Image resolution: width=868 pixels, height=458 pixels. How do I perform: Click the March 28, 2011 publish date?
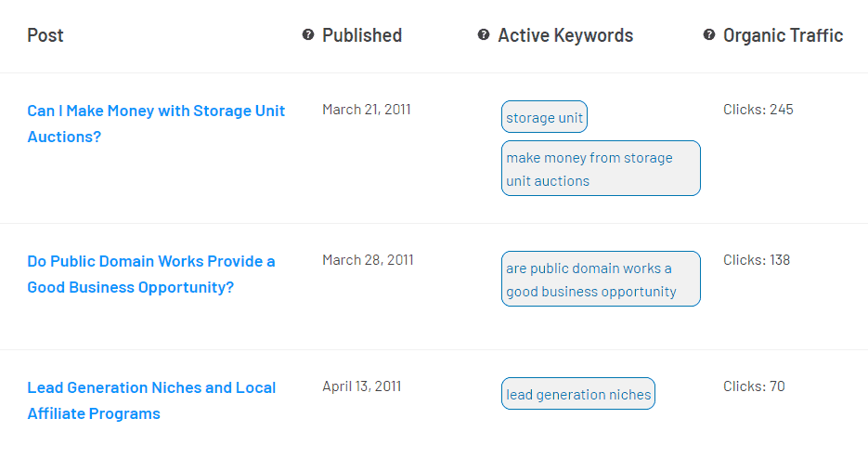coord(369,260)
